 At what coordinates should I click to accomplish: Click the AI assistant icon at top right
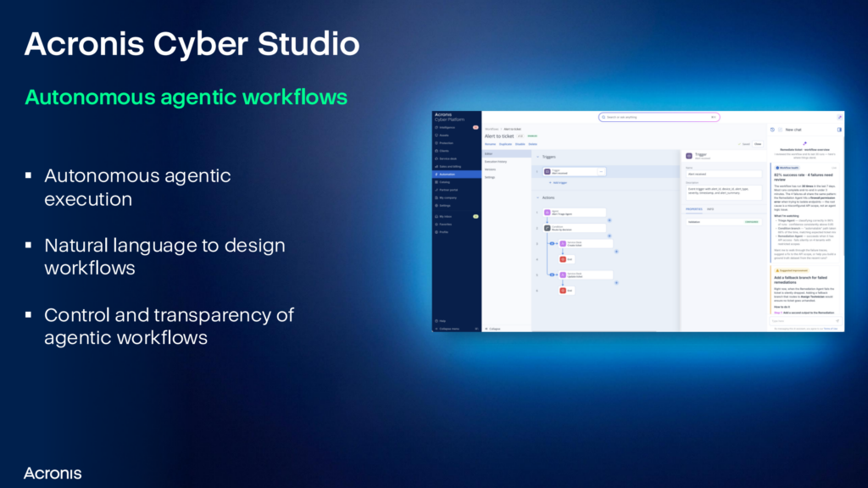click(839, 117)
